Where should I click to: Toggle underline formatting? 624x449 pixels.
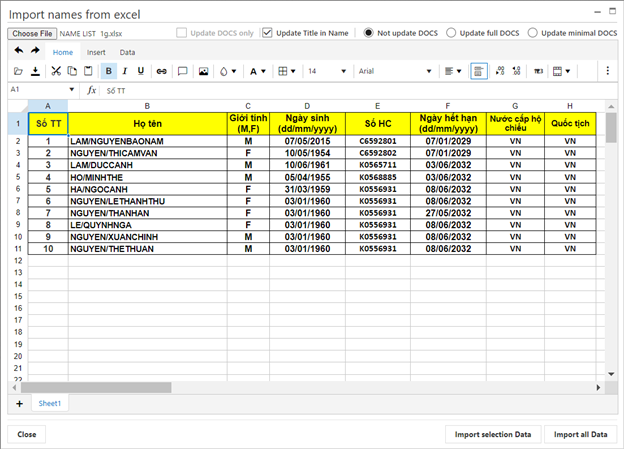(x=140, y=71)
